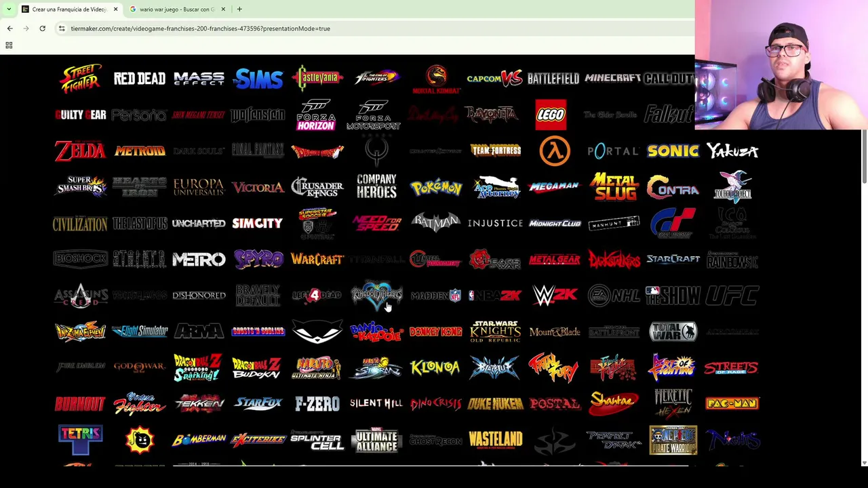Select the Mega Man logo
The height and width of the screenshot is (488, 868).
[x=553, y=186]
